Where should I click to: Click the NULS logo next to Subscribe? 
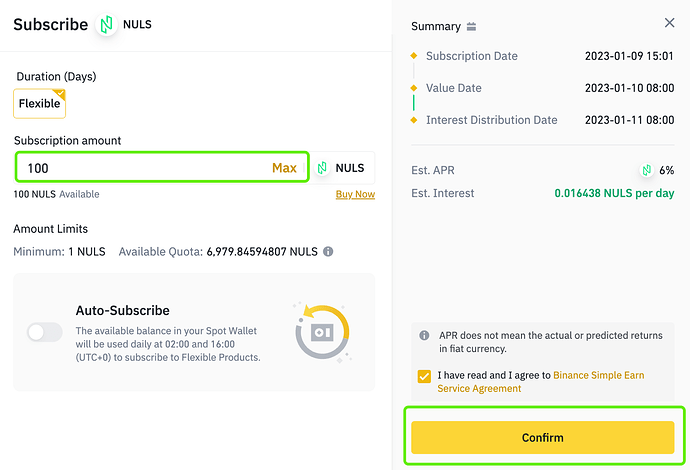point(106,25)
